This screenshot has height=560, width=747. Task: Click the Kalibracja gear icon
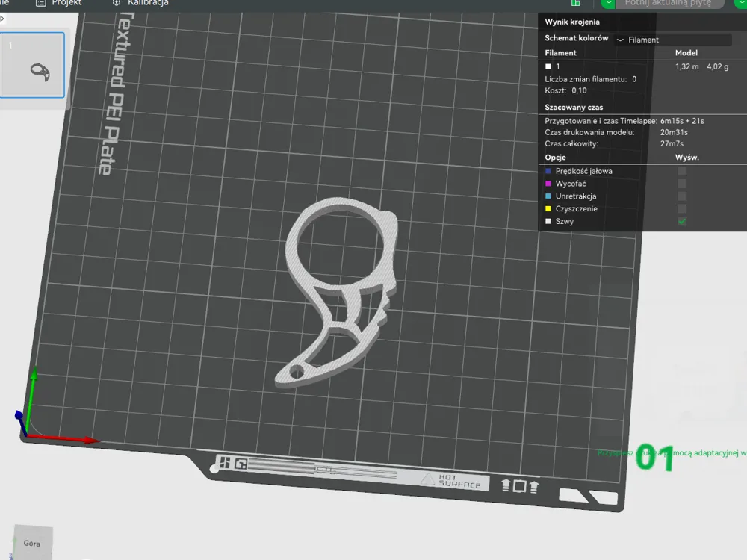tap(117, 2)
